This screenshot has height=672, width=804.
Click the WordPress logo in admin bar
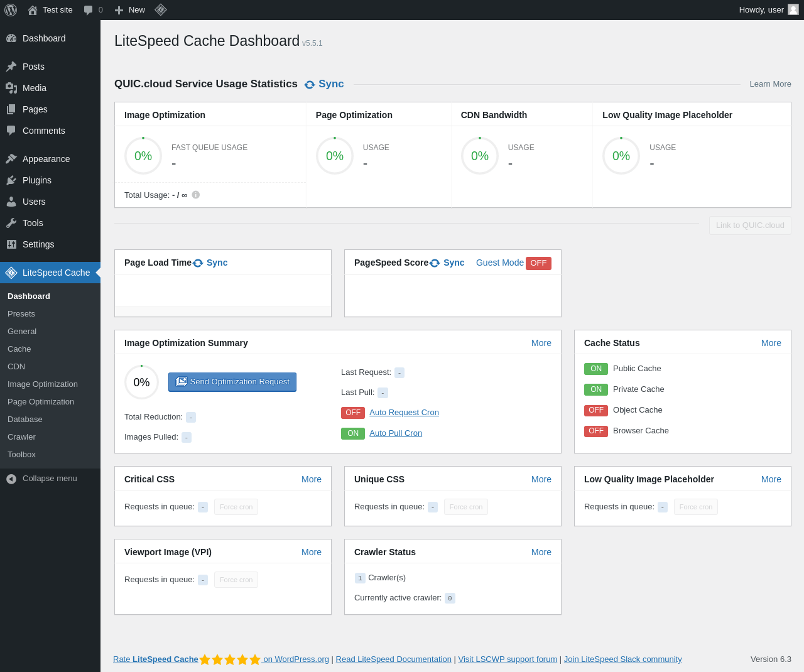(11, 10)
